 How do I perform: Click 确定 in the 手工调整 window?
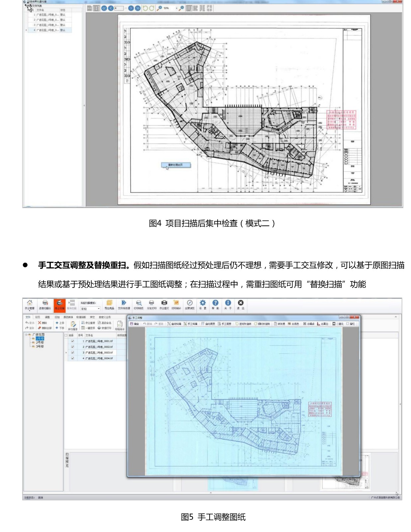point(135,324)
